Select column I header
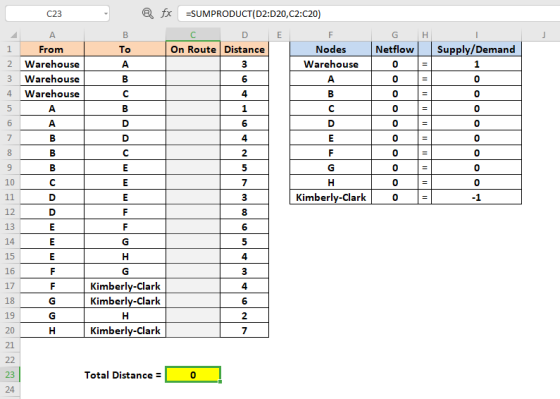560x399 pixels. (x=476, y=35)
